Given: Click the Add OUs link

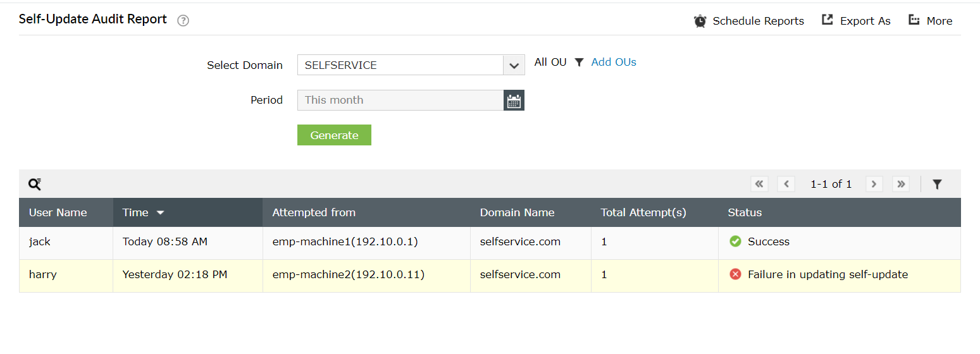Looking at the screenshot, I should (614, 62).
